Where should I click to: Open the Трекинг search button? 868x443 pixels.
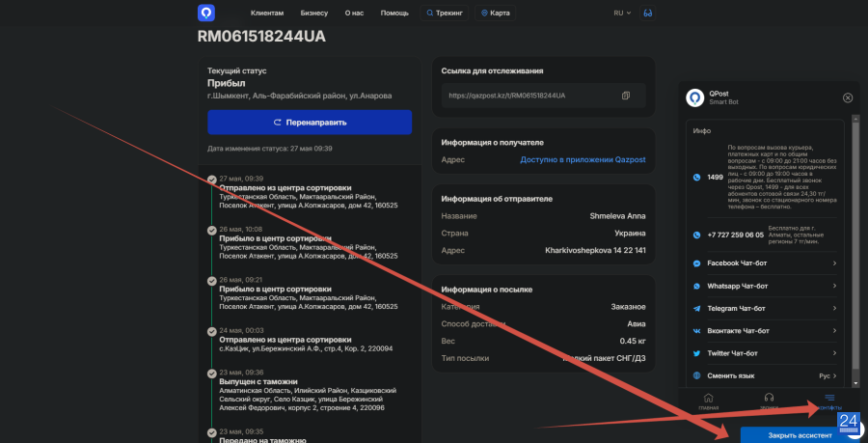tap(444, 13)
